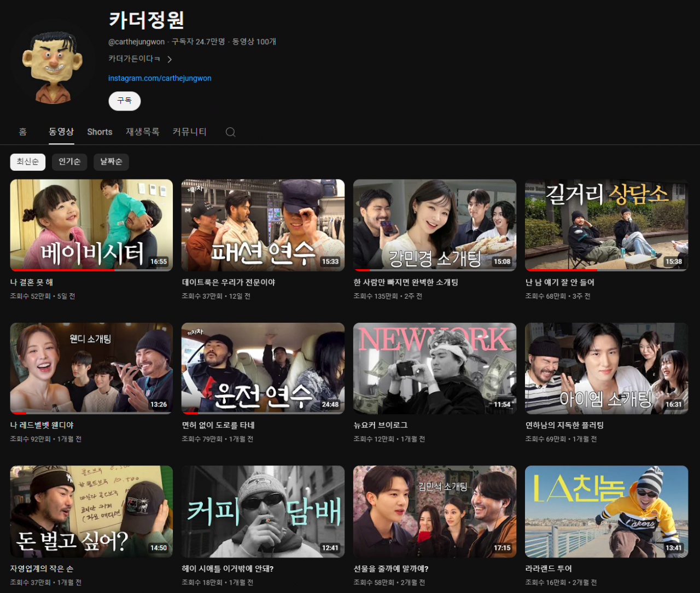This screenshot has width=700, height=593.
Task: Open the 패션 연수 video thumbnail
Action: 262,224
